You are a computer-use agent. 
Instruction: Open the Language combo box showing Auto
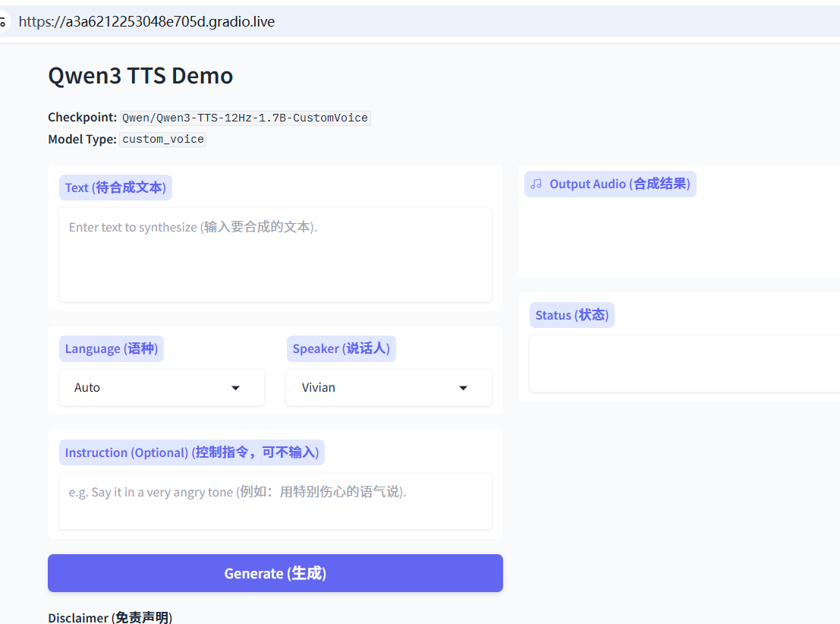[x=152, y=388]
